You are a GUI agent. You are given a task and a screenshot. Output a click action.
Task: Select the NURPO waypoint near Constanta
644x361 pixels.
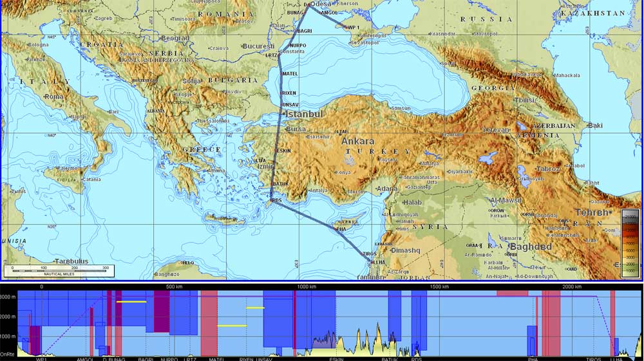tap(298, 46)
